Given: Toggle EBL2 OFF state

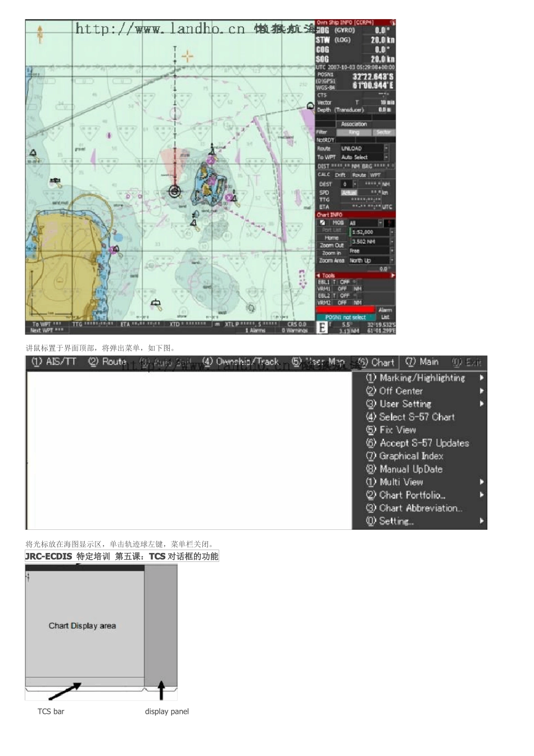Looking at the screenshot, I should pyautogui.click(x=345, y=295).
